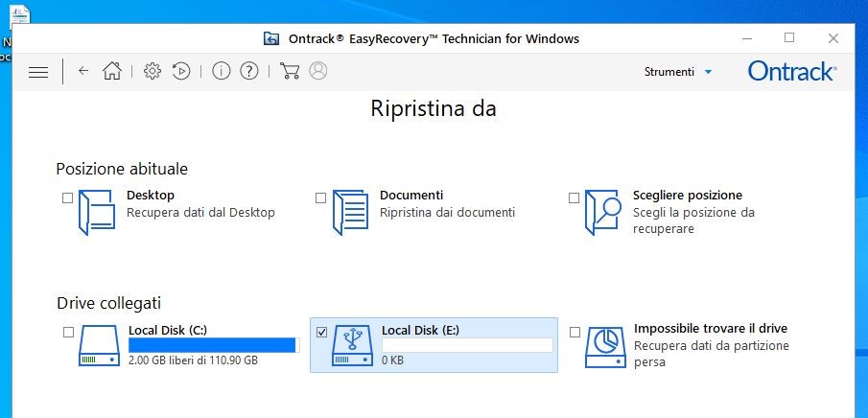Click the 'Ripristina da' heading
The height and width of the screenshot is (418, 868).
pyautogui.click(x=434, y=108)
